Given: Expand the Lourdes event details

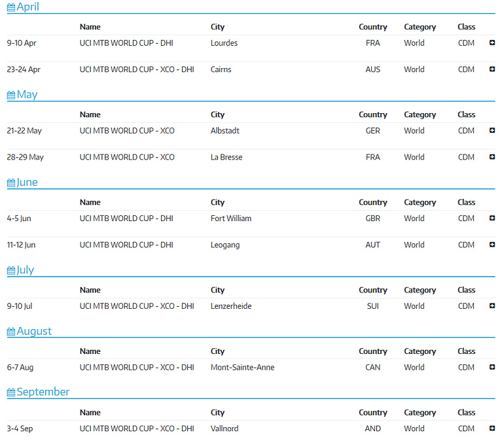Looking at the screenshot, I should (492, 43).
